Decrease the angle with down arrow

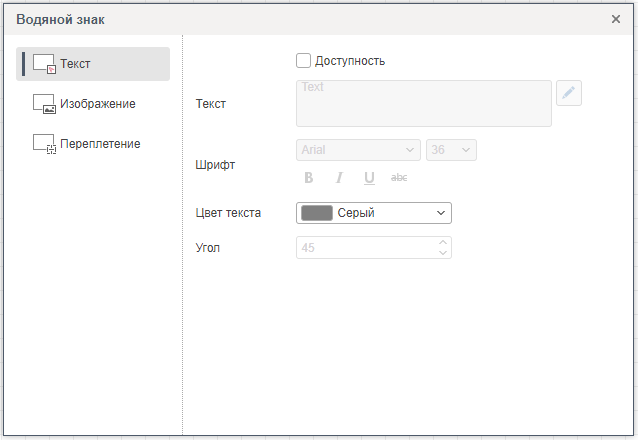[443, 252]
